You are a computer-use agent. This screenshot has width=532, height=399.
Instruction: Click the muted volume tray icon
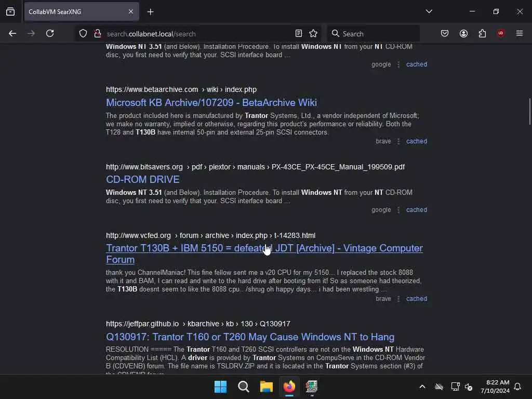pyautogui.click(x=469, y=387)
